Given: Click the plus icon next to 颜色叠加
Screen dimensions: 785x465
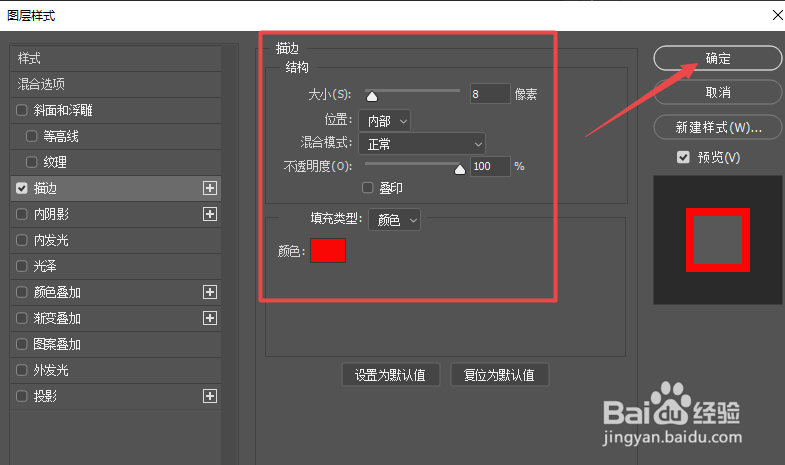Looking at the screenshot, I should (210, 292).
